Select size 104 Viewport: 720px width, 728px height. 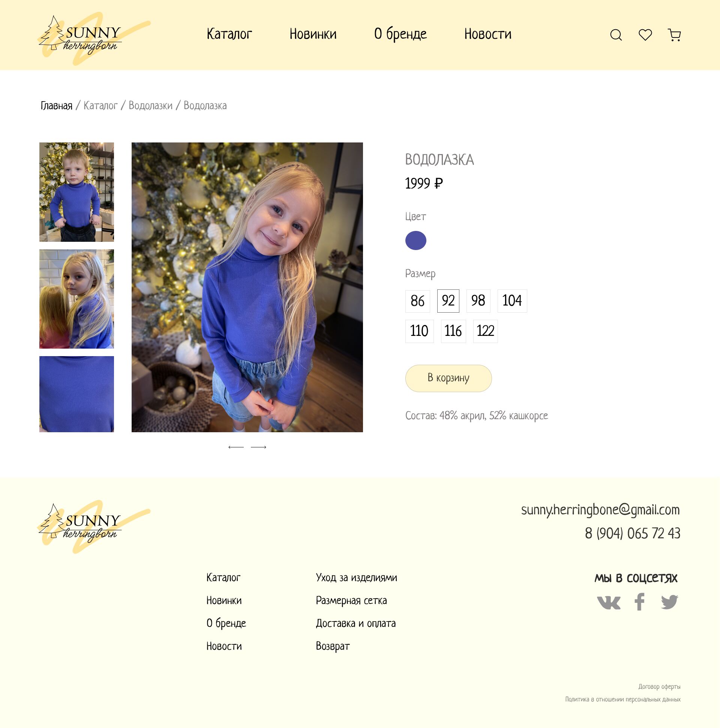pyautogui.click(x=512, y=301)
